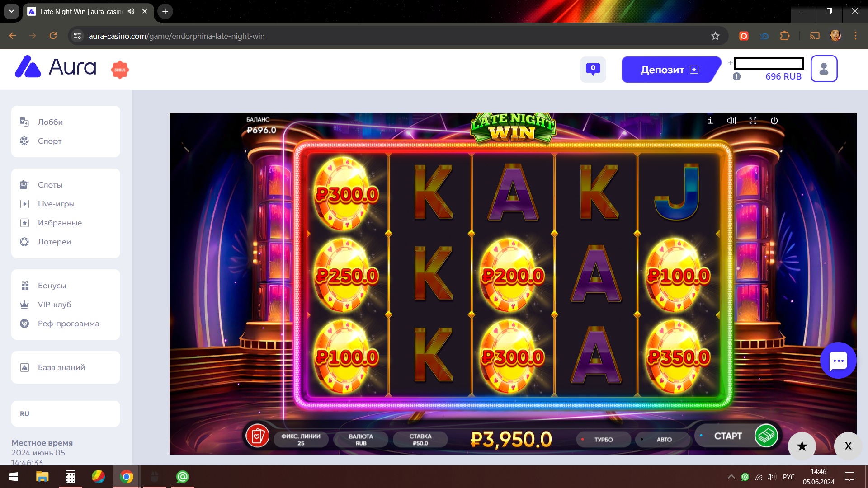Open the live chat bubble
Screen dimensions: 868x488
(x=838, y=361)
